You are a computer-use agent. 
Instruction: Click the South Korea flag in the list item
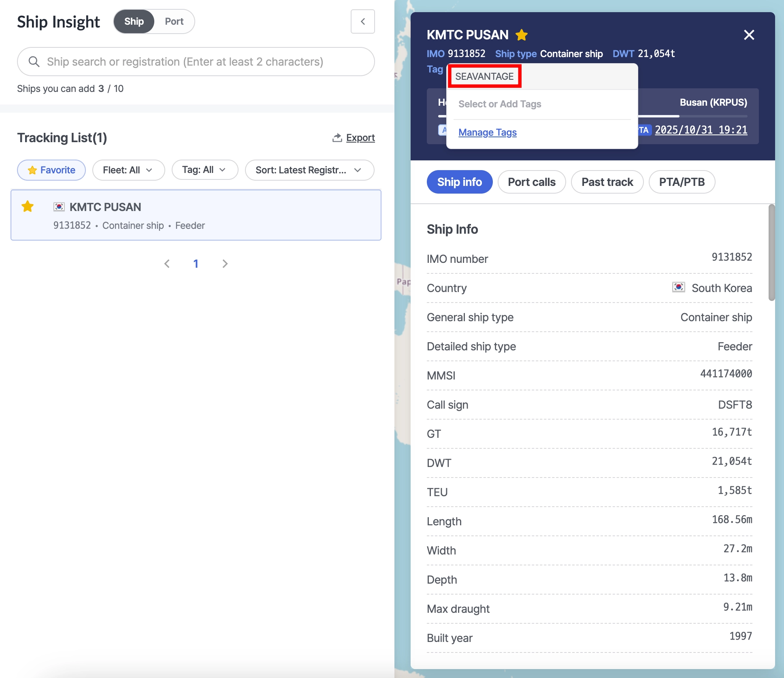pyautogui.click(x=59, y=207)
